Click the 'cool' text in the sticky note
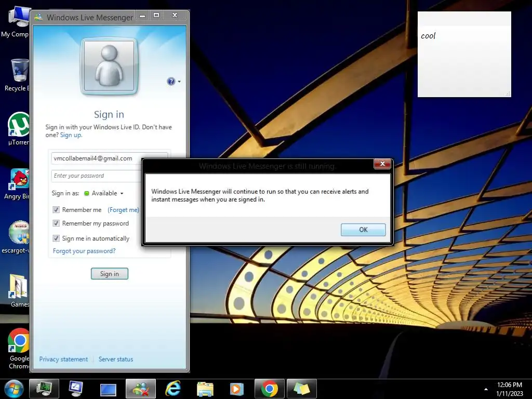Screen dimensions: 532x399 click(428, 36)
